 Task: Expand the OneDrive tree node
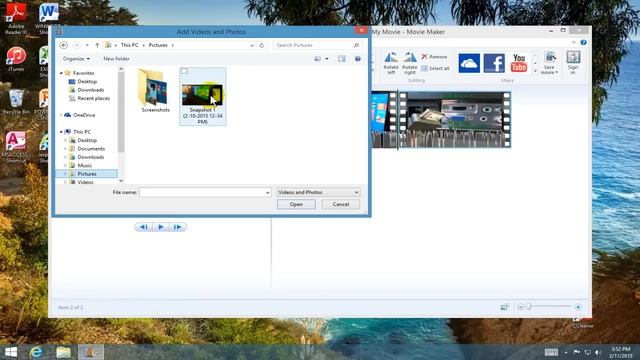[x=61, y=115]
